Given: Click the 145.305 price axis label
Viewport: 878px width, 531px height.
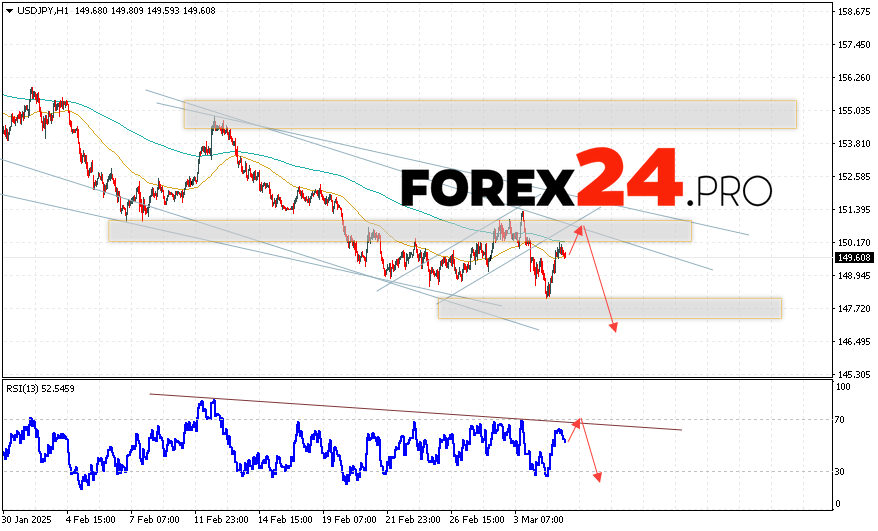Looking at the screenshot, I should click(x=852, y=374).
